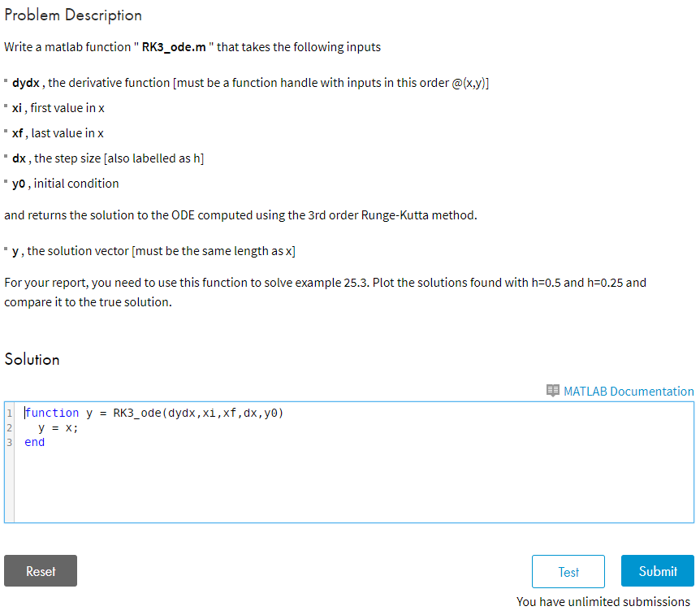
Task: Click line number 3 in the gutter
Action: click(9, 442)
